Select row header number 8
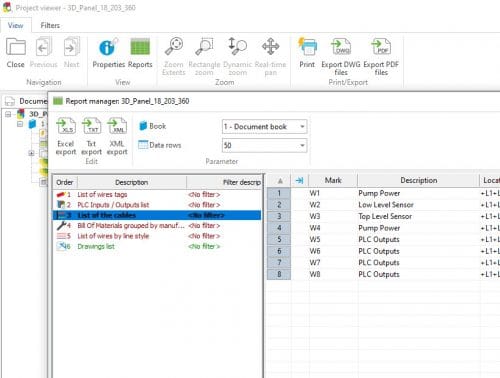 279,274
